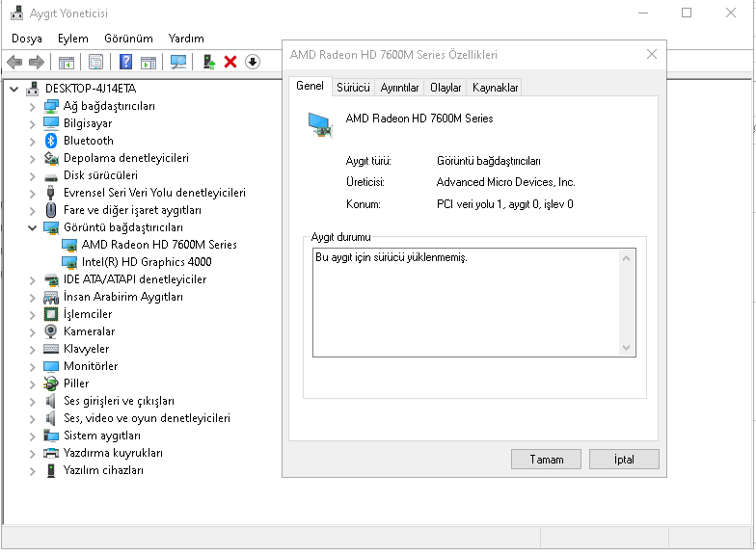The height and width of the screenshot is (555, 756).
Task: Click the Kameralar webcam icon
Action: coord(50,331)
